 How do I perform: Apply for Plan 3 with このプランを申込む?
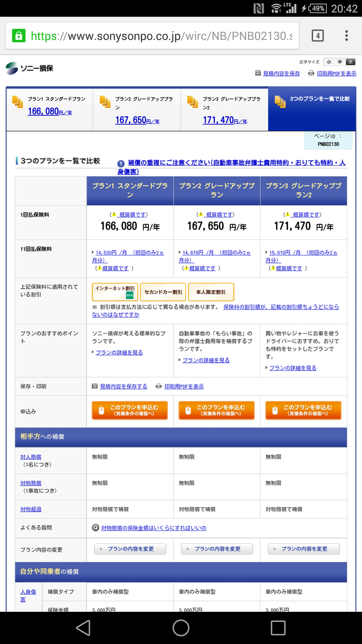tap(303, 411)
